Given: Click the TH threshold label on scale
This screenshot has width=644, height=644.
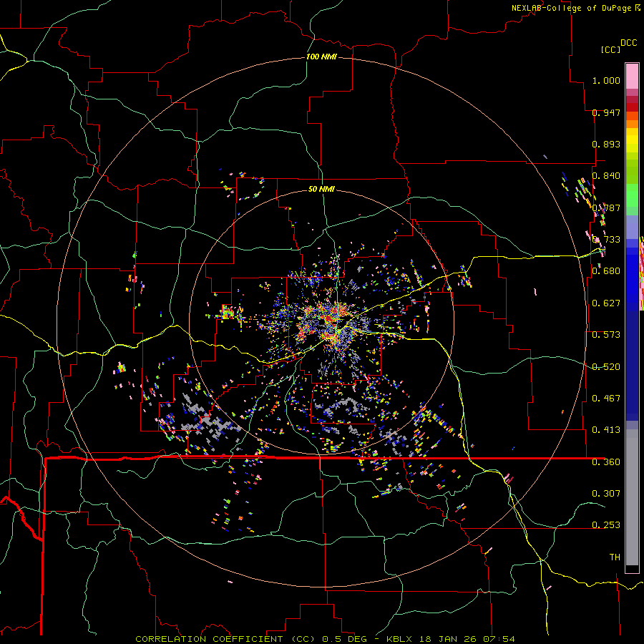Looking at the screenshot, I should (615, 557).
